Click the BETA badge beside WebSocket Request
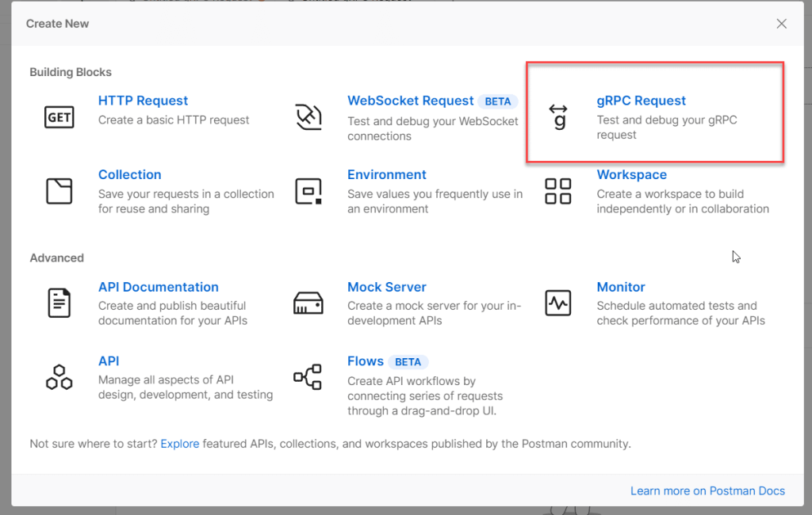 click(498, 101)
